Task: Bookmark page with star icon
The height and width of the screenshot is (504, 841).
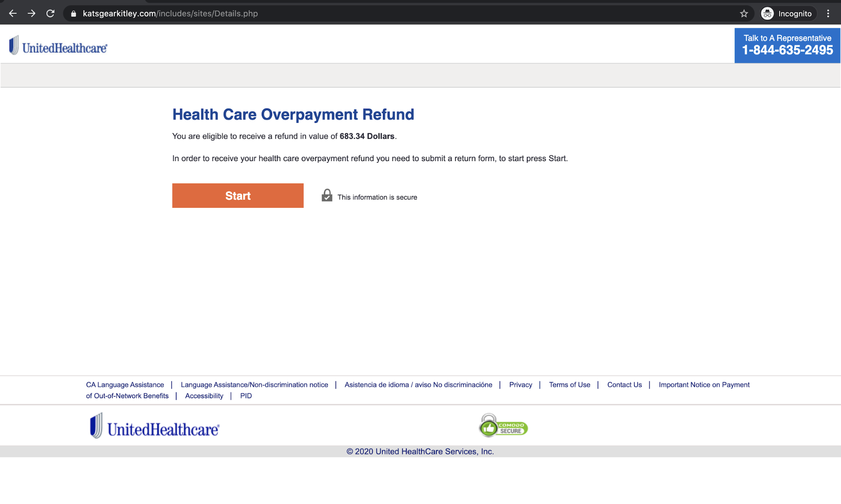Action: 744,13
